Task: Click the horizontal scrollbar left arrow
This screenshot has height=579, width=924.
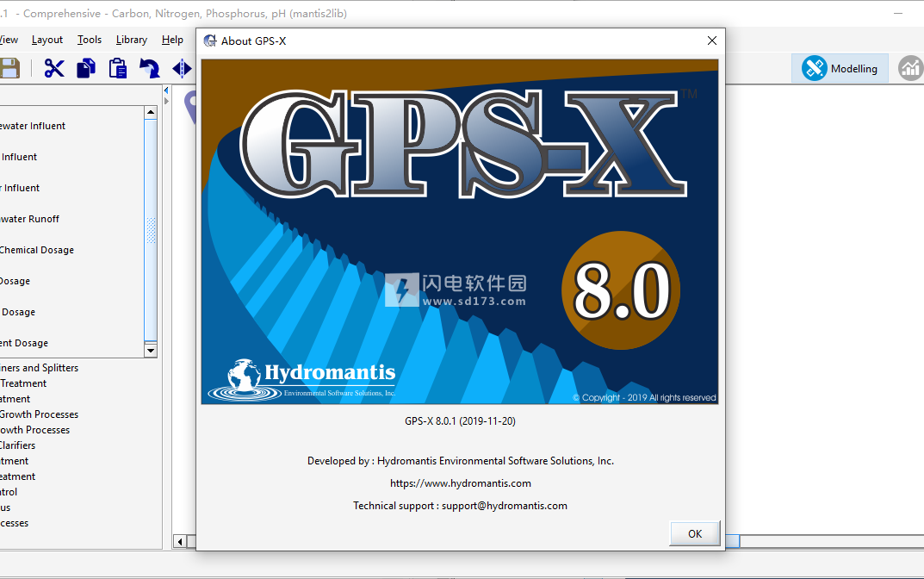Action: click(x=180, y=541)
